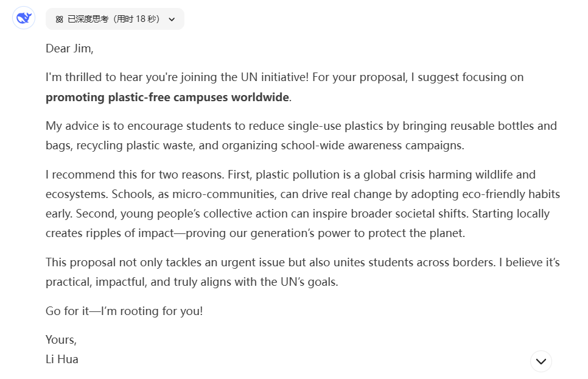The width and height of the screenshot is (588, 379).
Task: Click the line starting "I'm thrilled to hear"
Action: click(x=284, y=77)
